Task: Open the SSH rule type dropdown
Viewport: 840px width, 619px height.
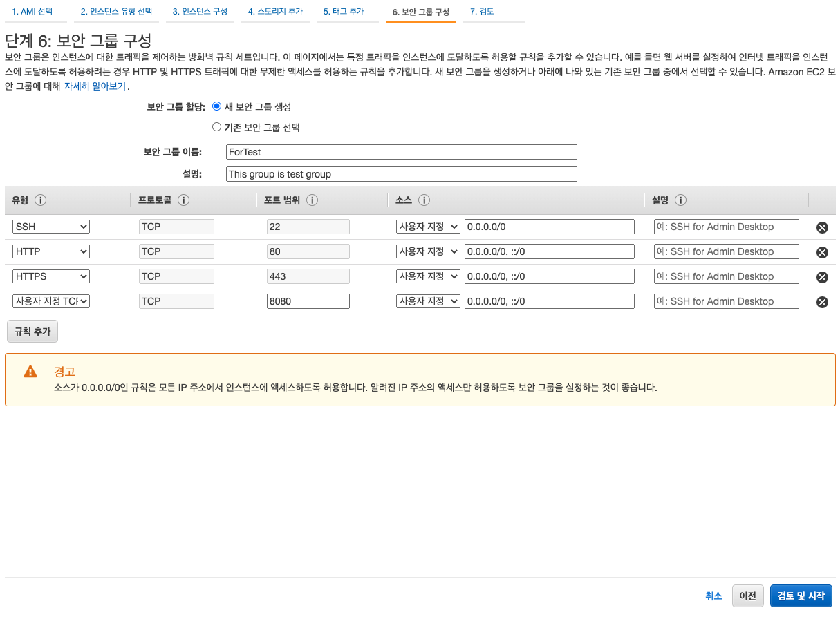Action: (x=50, y=226)
